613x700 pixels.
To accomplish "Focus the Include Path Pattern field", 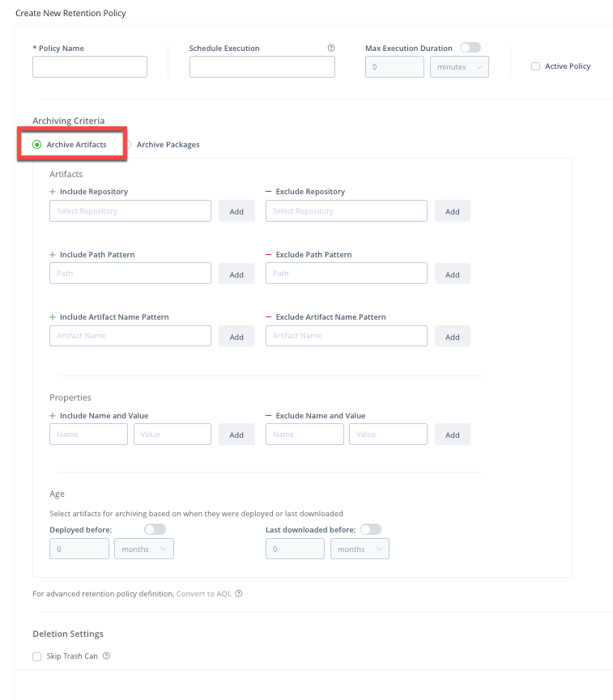I will [x=130, y=274].
